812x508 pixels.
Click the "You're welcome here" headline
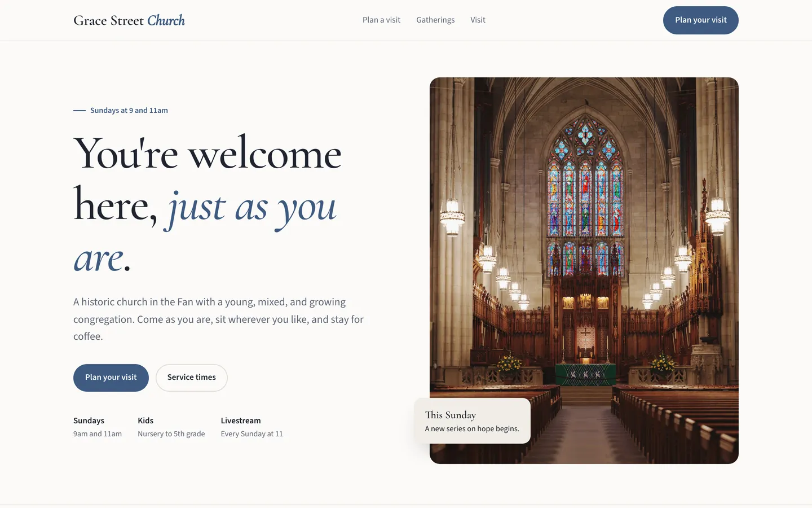(208, 205)
